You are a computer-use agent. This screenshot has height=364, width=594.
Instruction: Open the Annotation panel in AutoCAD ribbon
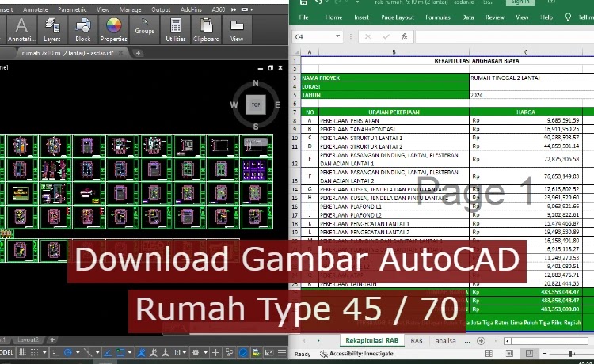21,29
